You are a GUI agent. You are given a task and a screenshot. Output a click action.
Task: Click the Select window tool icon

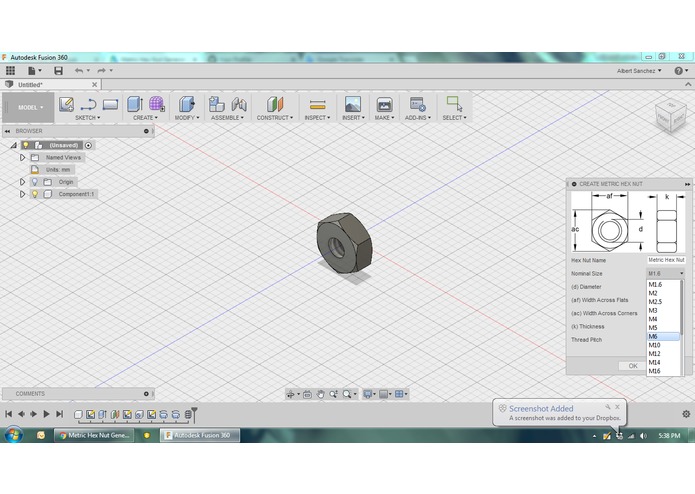tap(454, 104)
